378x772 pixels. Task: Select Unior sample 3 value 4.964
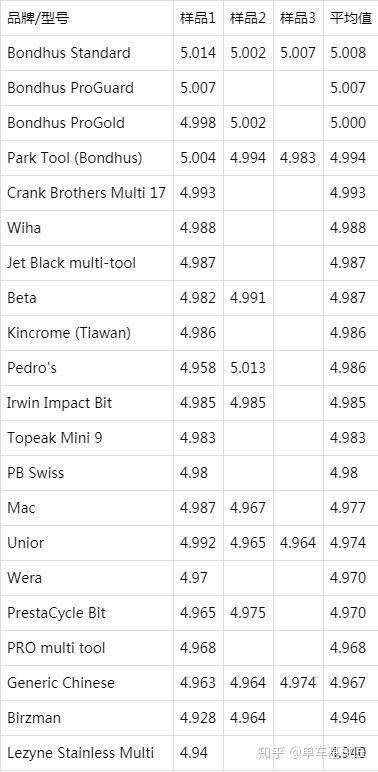pos(298,543)
